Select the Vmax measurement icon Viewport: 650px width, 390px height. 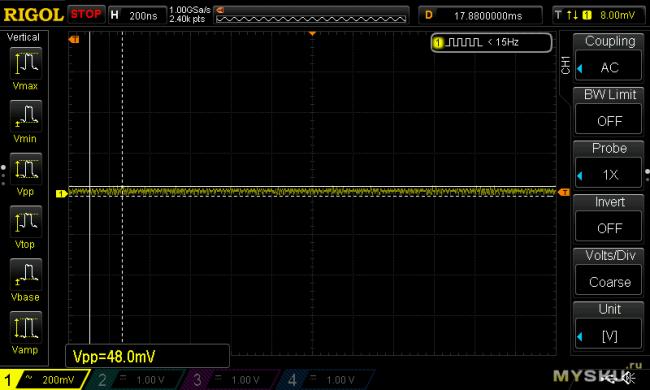click(26, 63)
